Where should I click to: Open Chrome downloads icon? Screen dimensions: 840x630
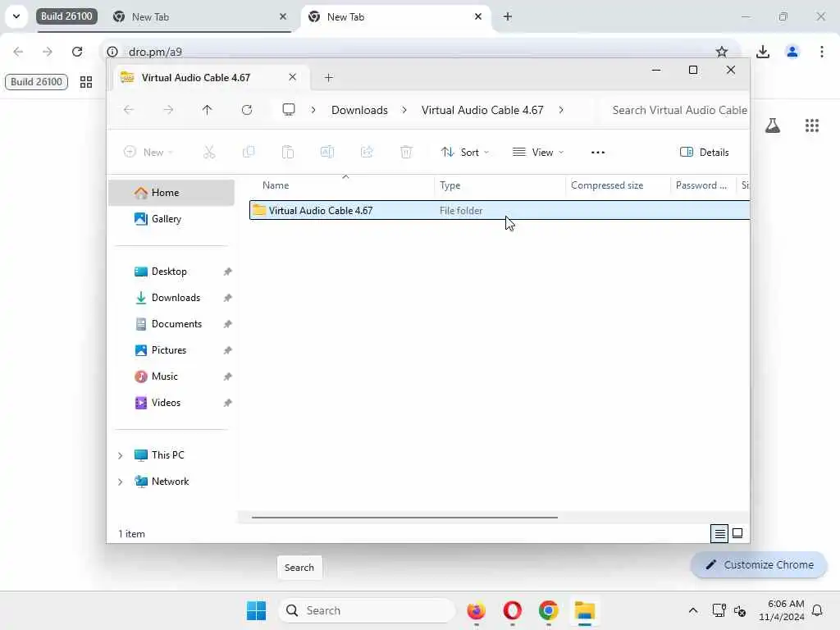(763, 52)
